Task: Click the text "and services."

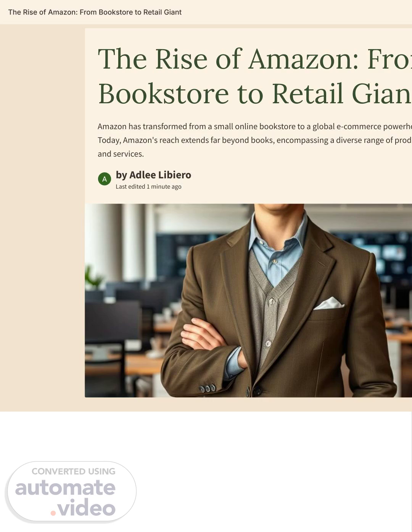Action: coord(121,154)
